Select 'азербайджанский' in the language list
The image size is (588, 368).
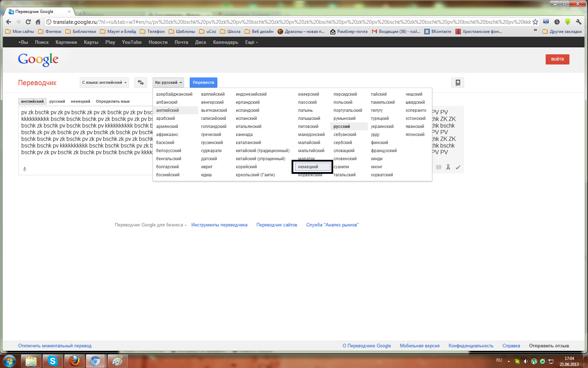tap(174, 94)
